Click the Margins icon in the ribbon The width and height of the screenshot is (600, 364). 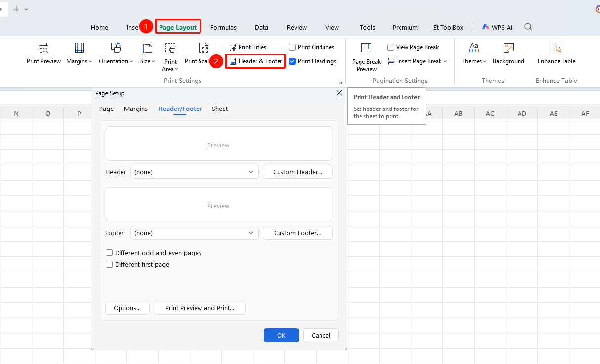(x=79, y=48)
